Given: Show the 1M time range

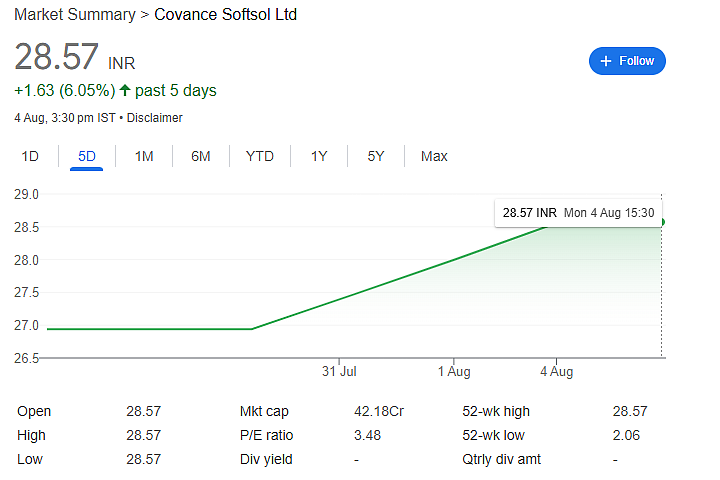Looking at the screenshot, I should 144,157.
